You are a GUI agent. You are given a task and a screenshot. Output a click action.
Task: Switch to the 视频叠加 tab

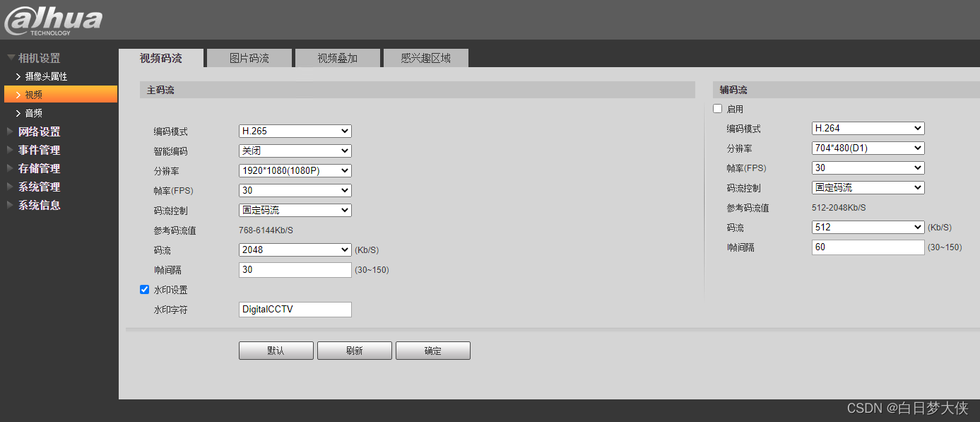[338, 58]
